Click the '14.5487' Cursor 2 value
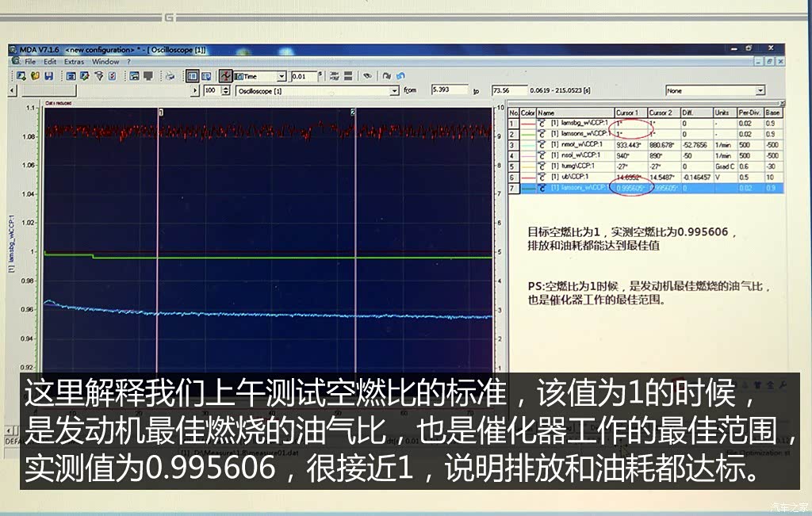Image resolution: width=812 pixels, height=516 pixels. click(x=661, y=177)
